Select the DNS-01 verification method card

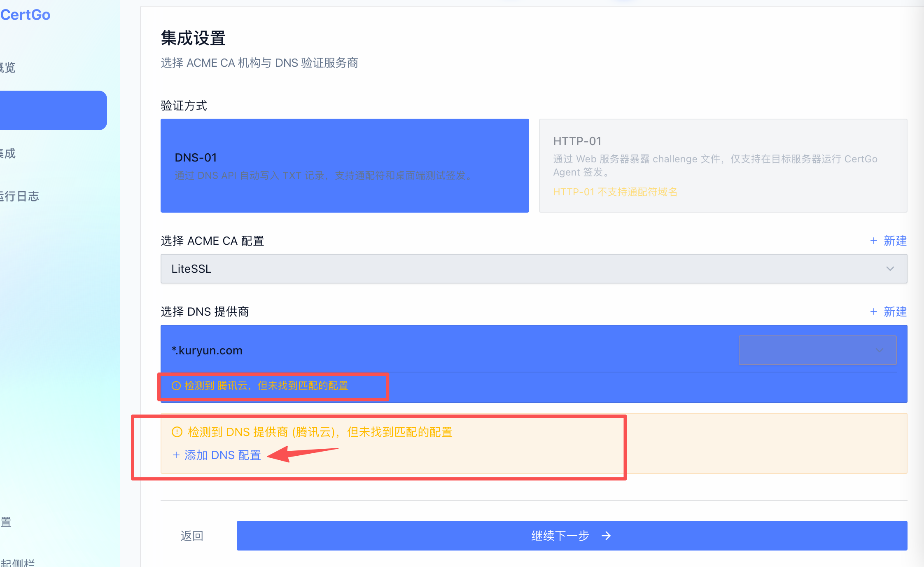point(345,166)
